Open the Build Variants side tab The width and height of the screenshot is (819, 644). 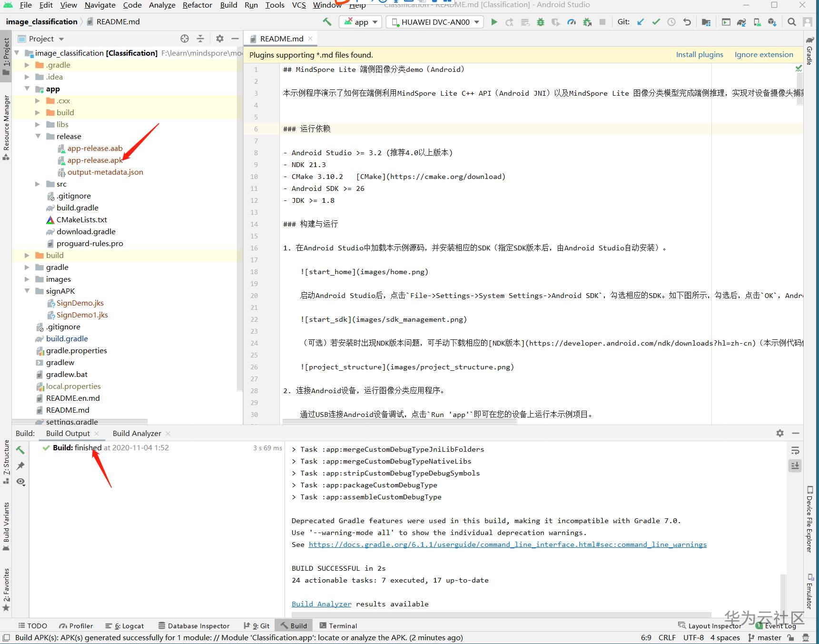click(x=6, y=526)
